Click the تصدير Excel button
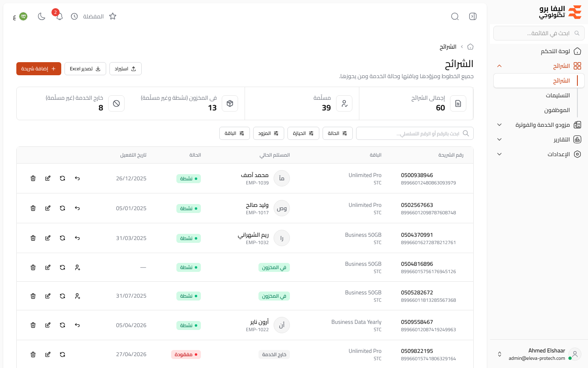The image size is (588, 368). [x=85, y=69]
